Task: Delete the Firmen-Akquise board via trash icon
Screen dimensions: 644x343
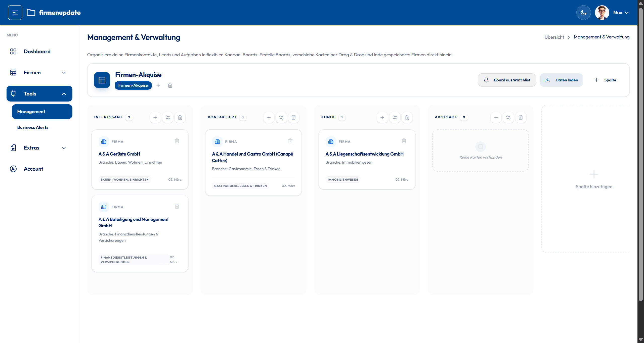Action: (x=170, y=85)
